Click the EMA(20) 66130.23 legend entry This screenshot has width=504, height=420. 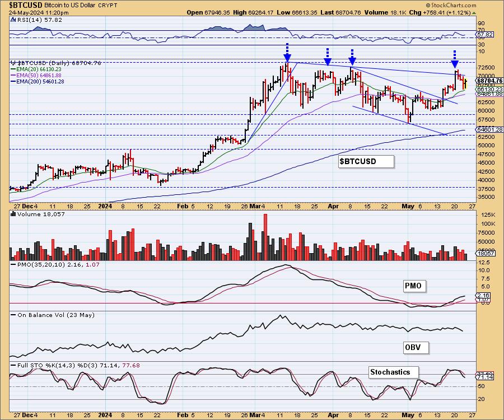pos(39,69)
